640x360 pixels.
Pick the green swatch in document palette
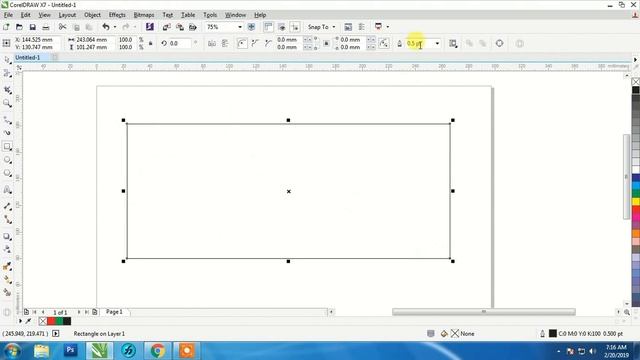point(59,321)
